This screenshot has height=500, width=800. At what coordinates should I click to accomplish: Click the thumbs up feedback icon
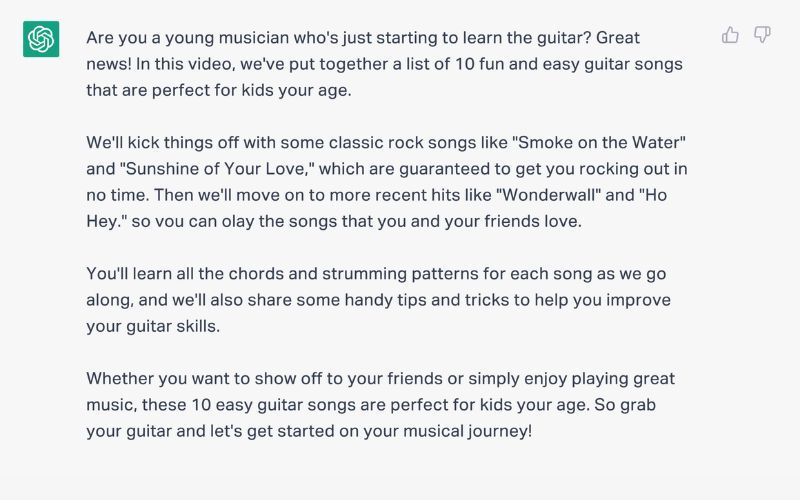(730, 35)
